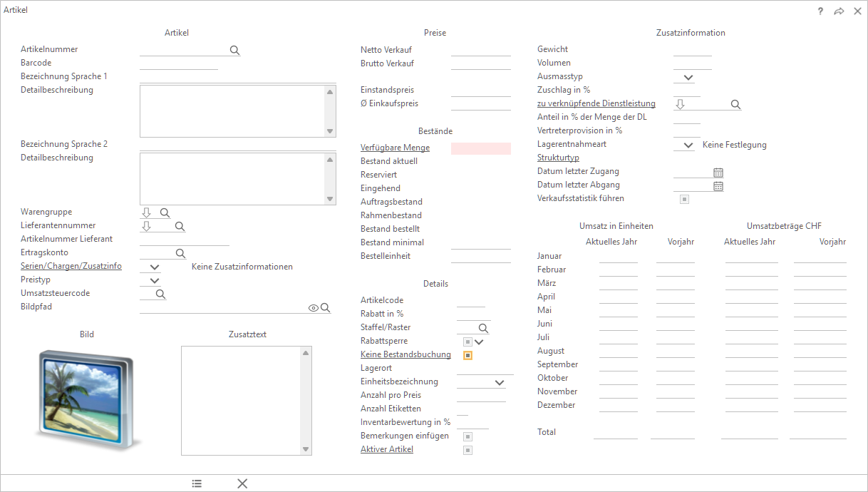
Task: Expand the Ausmasstyp dropdown
Action: pos(688,77)
